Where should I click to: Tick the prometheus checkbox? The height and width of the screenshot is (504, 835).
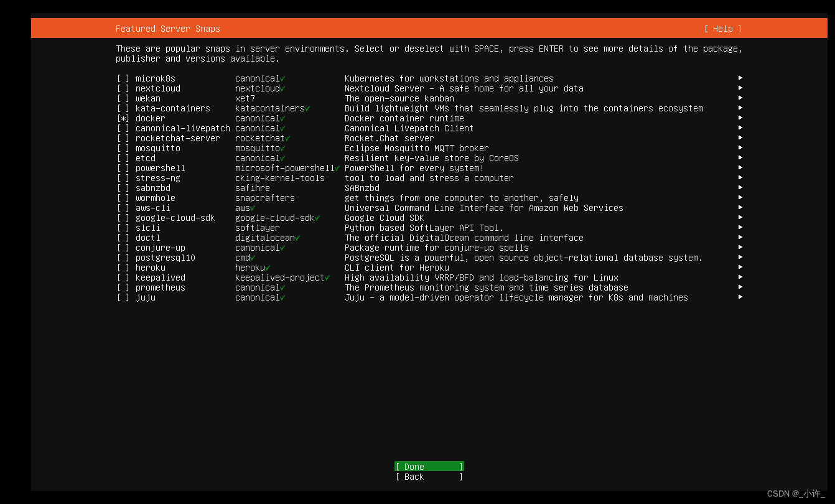point(123,287)
